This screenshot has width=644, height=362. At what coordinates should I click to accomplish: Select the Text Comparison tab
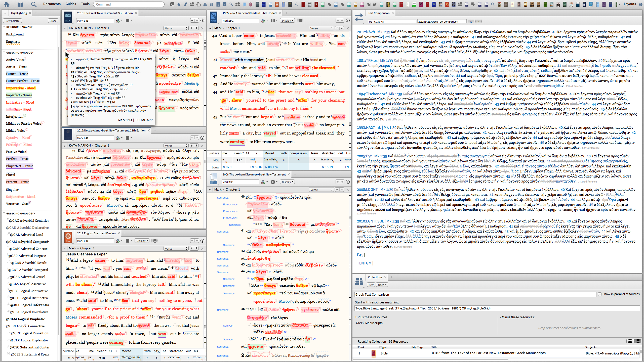point(378,13)
